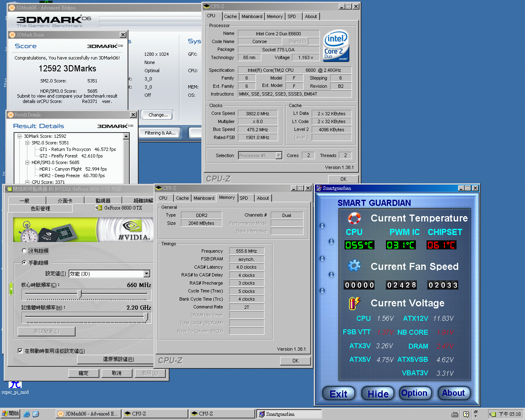Collapse the CPU Score: 3371 node
The width and height of the screenshot is (525, 420).
27,182
